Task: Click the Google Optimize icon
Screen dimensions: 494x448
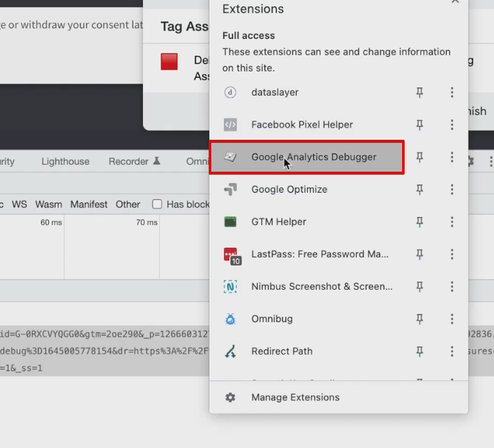Action: pyautogui.click(x=230, y=190)
